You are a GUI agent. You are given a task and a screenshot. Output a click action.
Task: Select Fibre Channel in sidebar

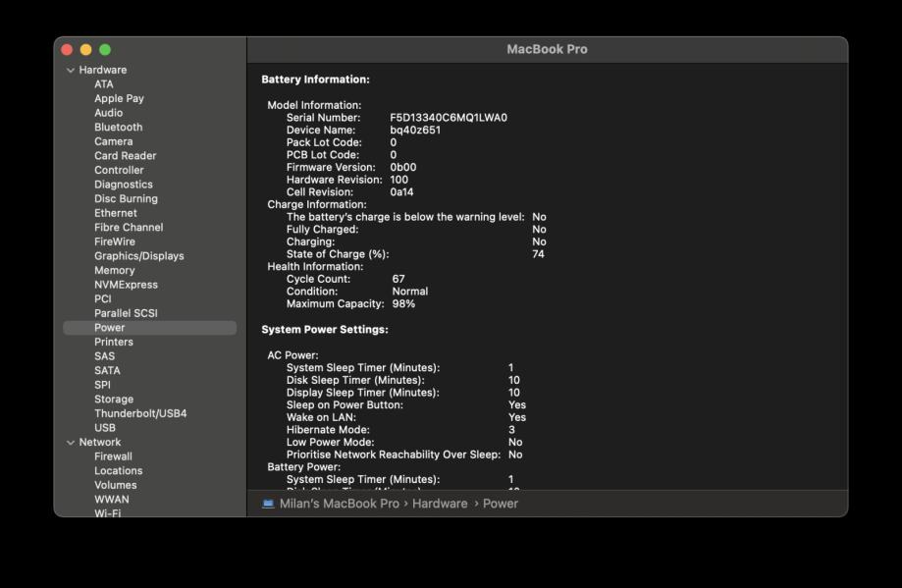[129, 228]
